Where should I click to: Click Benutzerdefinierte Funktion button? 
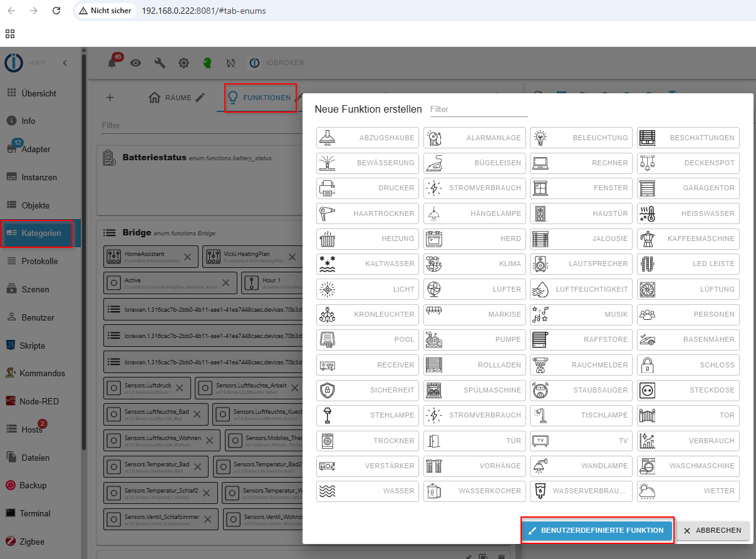597,530
